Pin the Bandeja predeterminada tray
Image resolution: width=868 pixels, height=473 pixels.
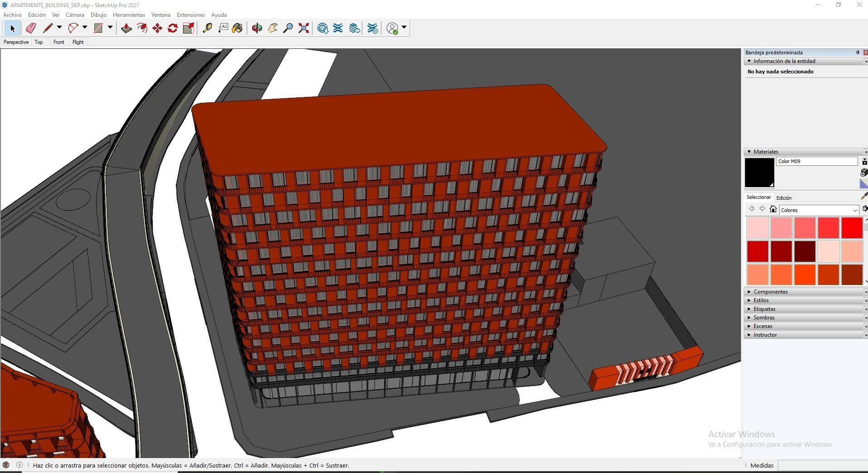point(858,53)
